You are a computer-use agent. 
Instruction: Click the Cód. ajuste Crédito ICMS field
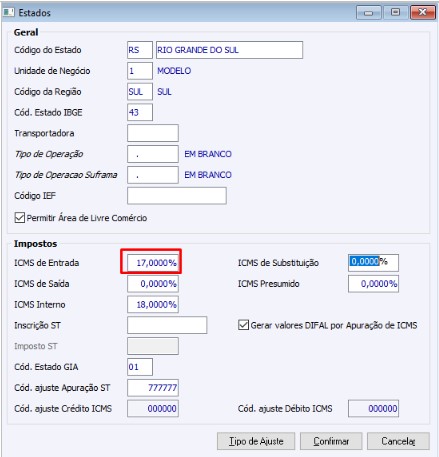(153, 408)
